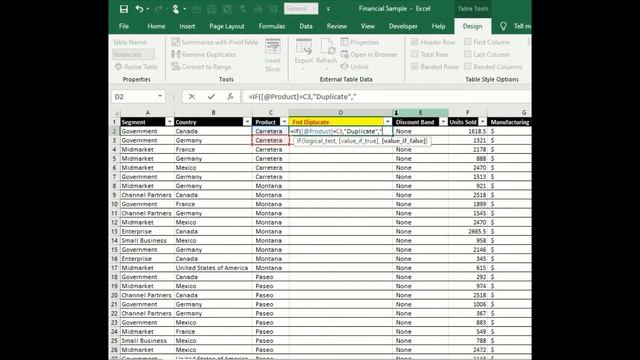This screenshot has height=360, width=640.
Task: Select column F header
Action: [468, 113]
